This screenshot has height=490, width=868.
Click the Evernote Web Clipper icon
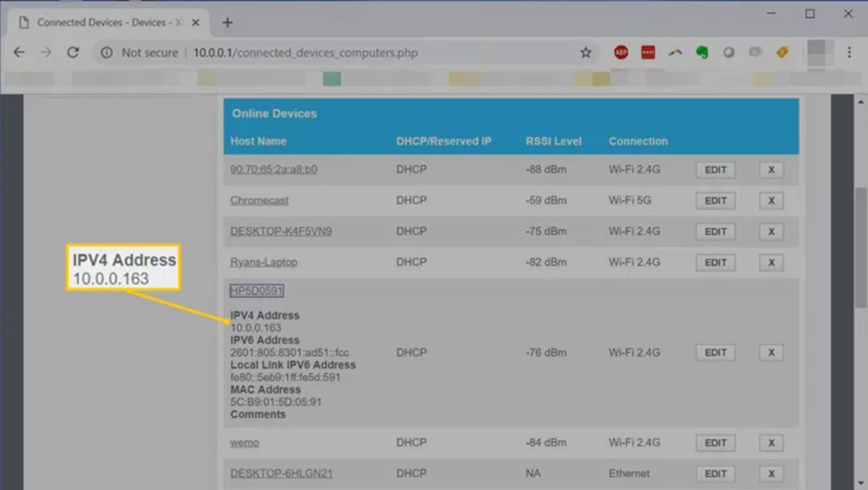pos(702,52)
